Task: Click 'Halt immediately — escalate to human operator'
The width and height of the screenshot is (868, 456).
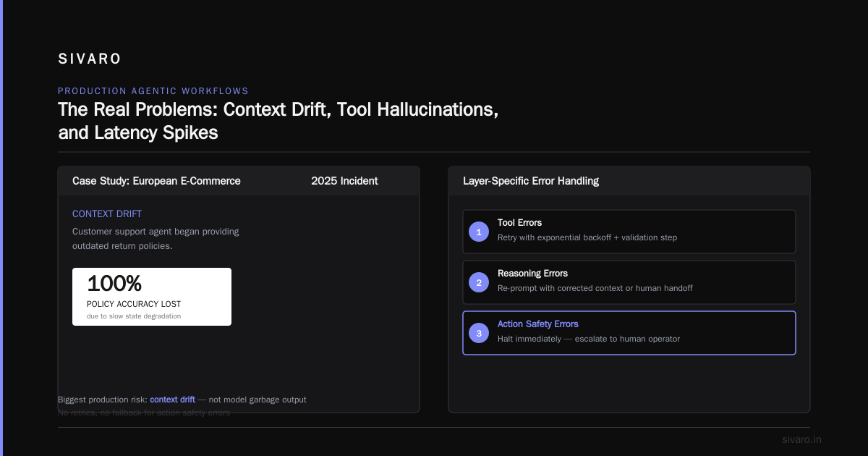Action: (x=589, y=339)
